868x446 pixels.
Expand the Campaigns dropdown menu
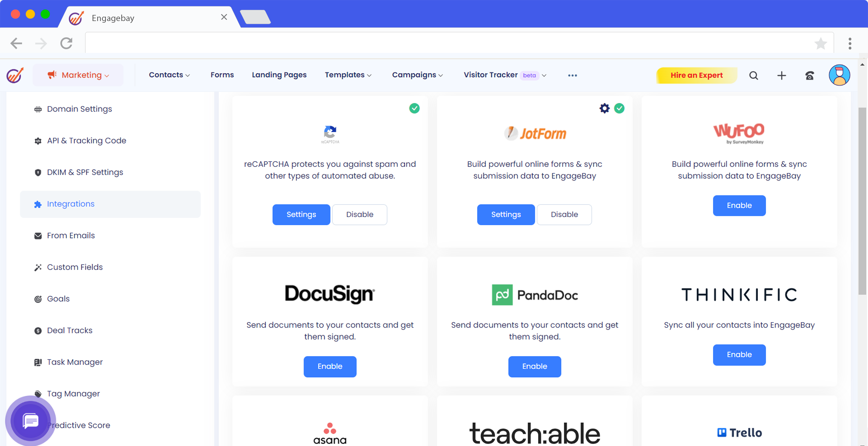(x=417, y=75)
